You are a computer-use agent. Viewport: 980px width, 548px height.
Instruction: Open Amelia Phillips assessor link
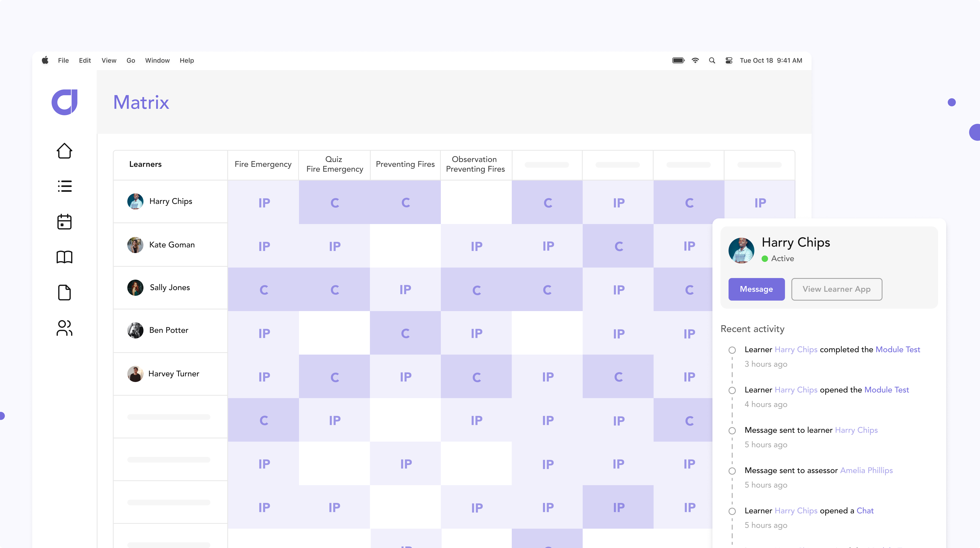pyautogui.click(x=866, y=470)
